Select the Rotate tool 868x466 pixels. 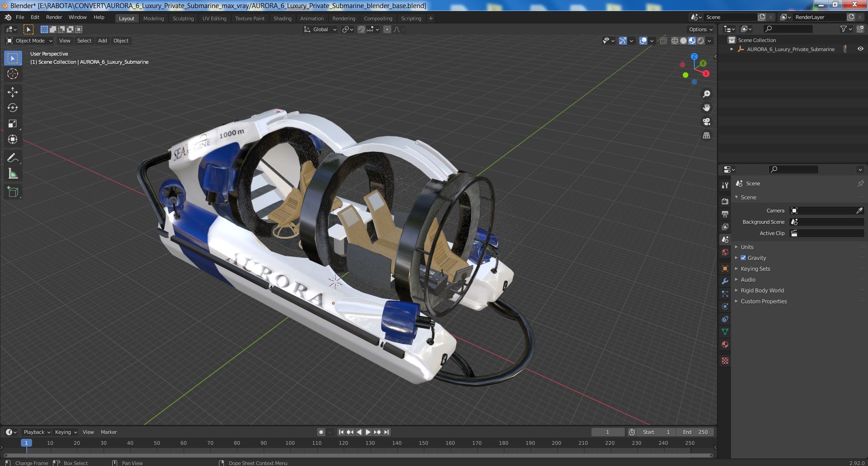click(x=13, y=108)
